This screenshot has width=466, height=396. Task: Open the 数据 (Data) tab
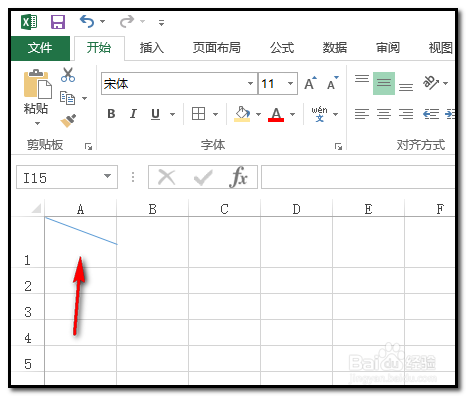click(335, 48)
